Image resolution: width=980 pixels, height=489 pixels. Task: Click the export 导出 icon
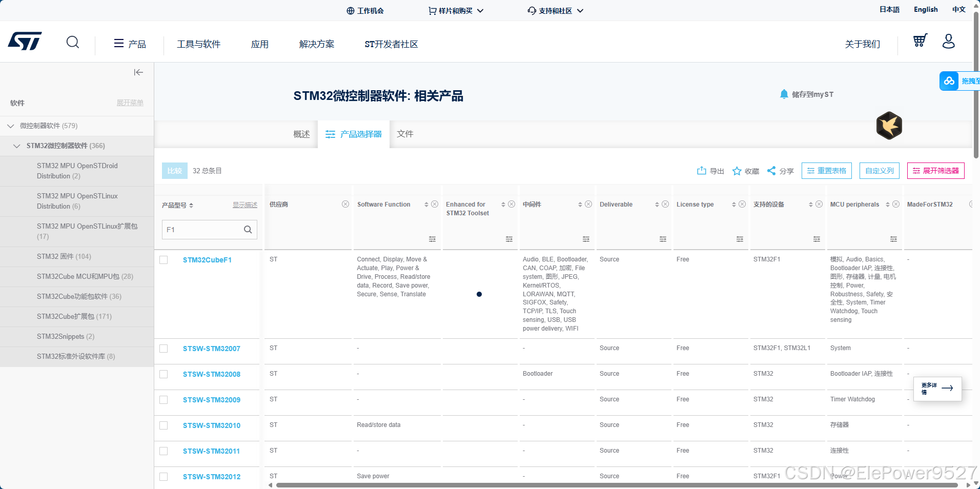702,171
